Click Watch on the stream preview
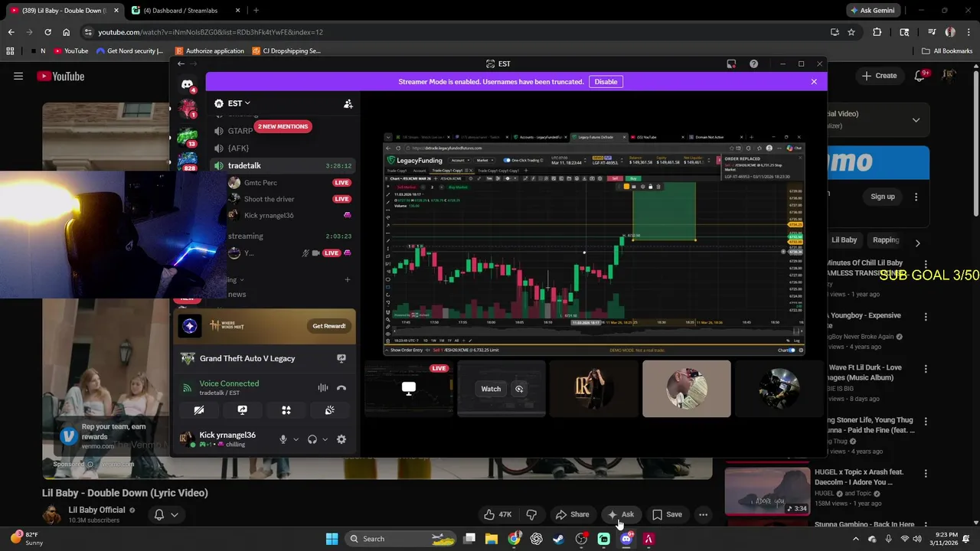 click(x=491, y=389)
